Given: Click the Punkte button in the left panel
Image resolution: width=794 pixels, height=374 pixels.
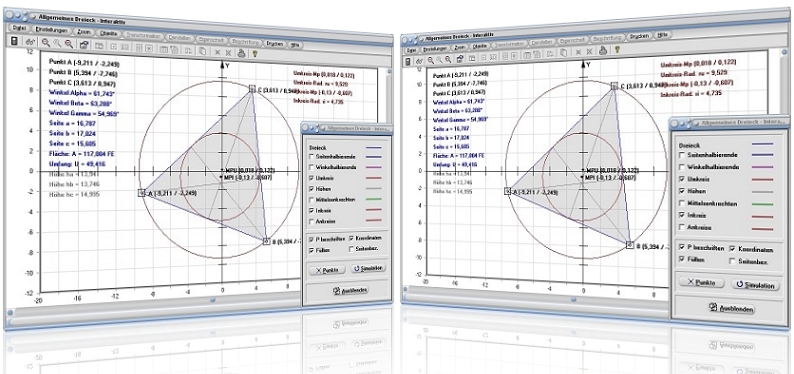Looking at the screenshot, I should pos(327,270).
